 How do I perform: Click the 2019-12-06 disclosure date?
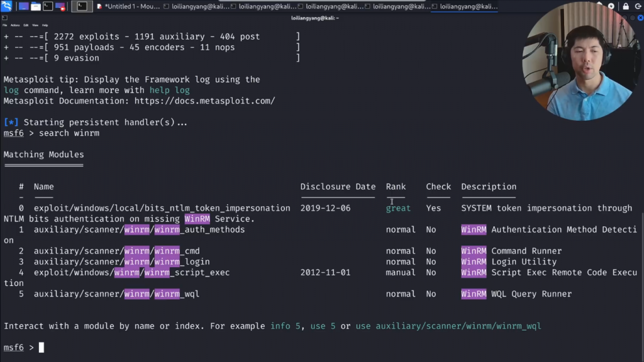coord(325,208)
